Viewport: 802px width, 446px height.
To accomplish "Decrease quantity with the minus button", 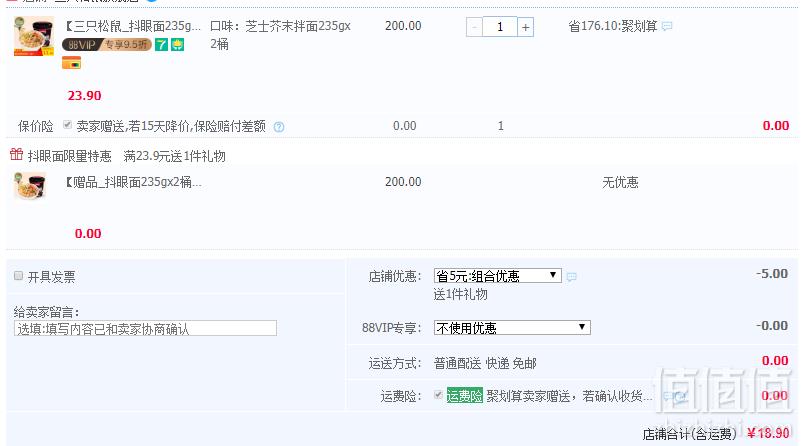I will pyautogui.click(x=474, y=27).
